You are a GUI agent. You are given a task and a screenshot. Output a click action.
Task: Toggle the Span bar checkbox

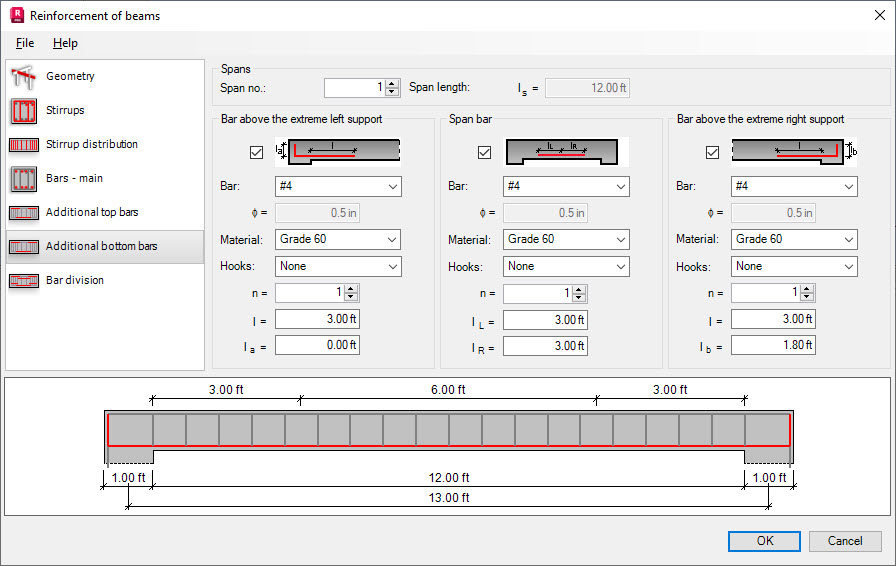click(485, 152)
